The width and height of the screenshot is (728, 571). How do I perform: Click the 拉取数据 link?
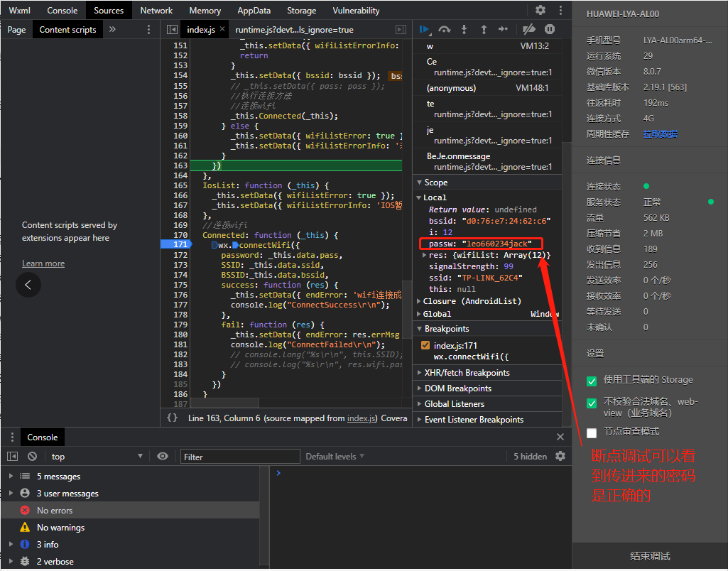coord(660,134)
